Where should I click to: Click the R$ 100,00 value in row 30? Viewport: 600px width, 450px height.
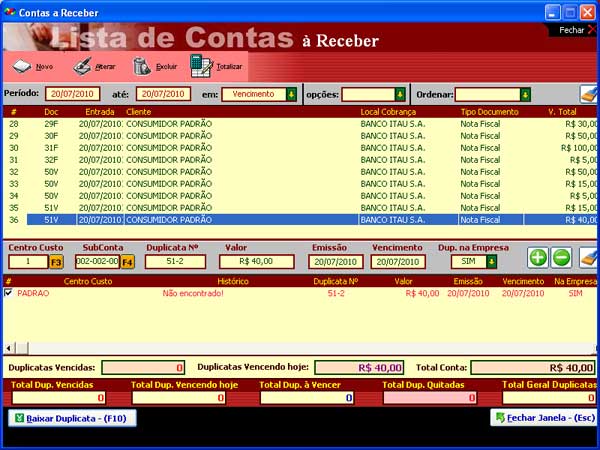[x=579, y=148]
